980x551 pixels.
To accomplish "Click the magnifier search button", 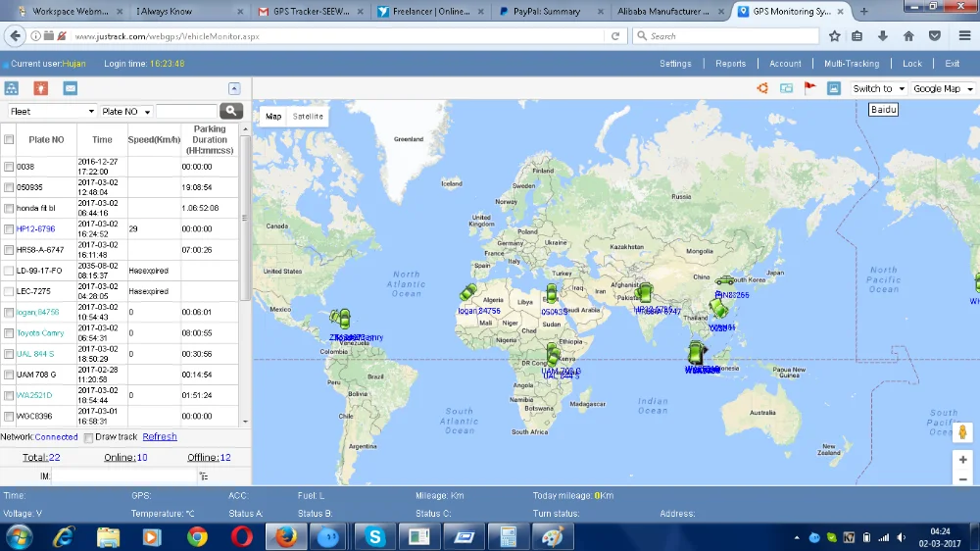I will 231,112.
